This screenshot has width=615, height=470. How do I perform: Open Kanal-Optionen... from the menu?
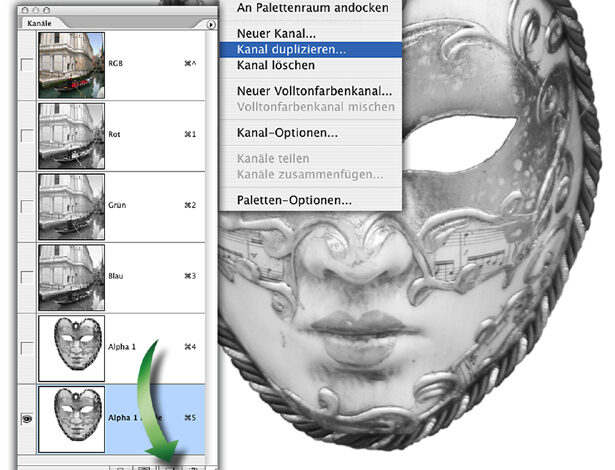click(x=287, y=133)
